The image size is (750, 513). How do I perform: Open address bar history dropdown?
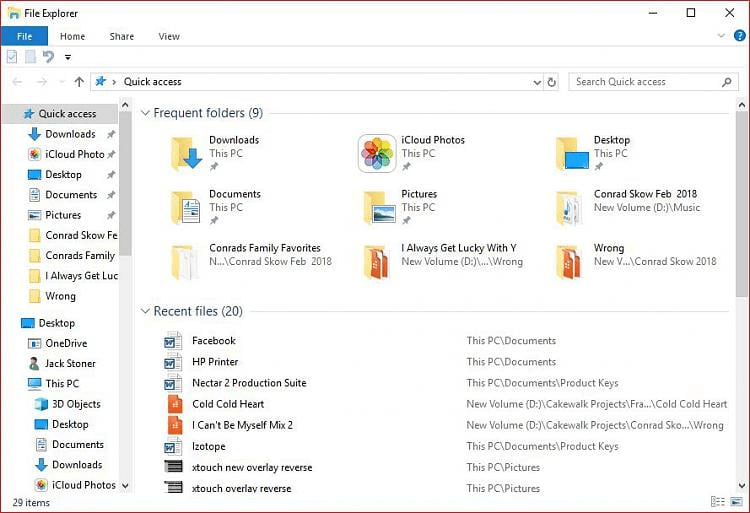(x=535, y=82)
